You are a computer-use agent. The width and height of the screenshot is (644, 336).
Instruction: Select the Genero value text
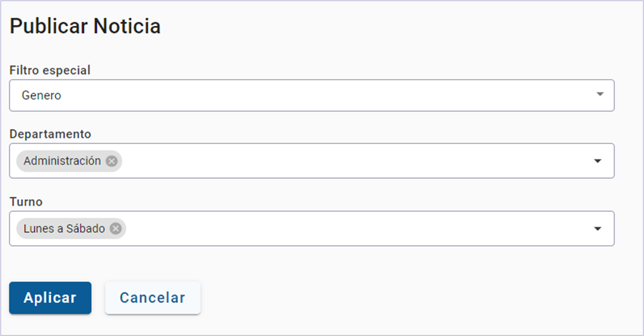tap(41, 95)
